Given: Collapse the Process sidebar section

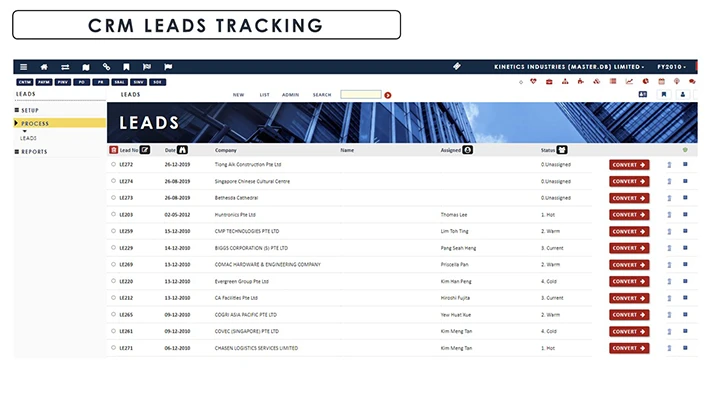Looking at the screenshot, I should pyautogui.click(x=59, y=123).
